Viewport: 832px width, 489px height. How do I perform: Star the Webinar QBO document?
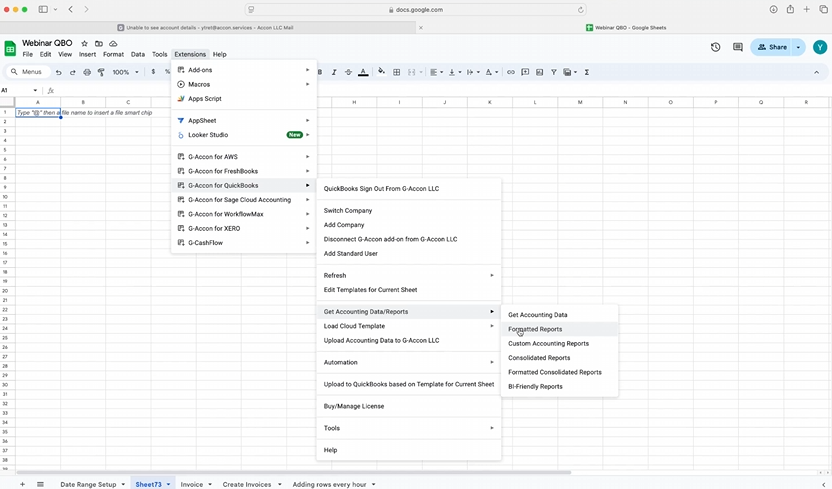[x=84, y=43]
